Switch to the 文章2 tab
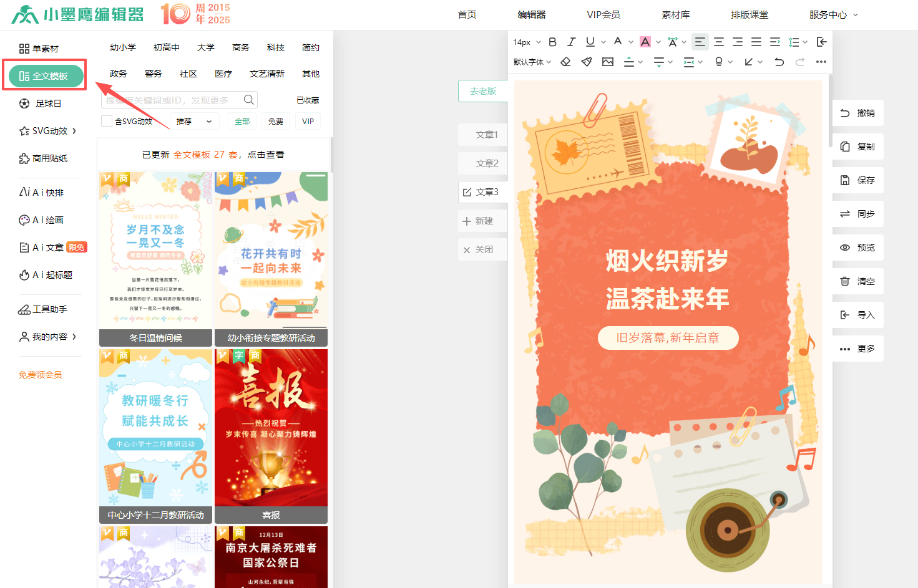This screenshot has width=918, height=588. pos(487,163)
